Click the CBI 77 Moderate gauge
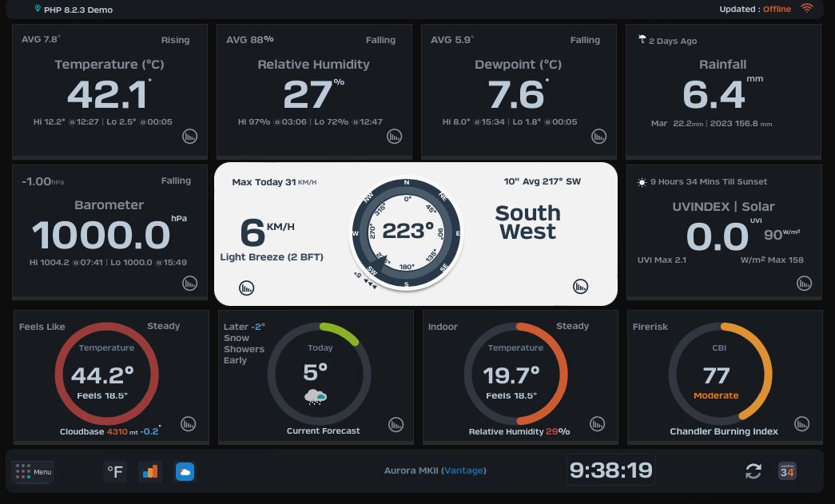 [720, 374]
